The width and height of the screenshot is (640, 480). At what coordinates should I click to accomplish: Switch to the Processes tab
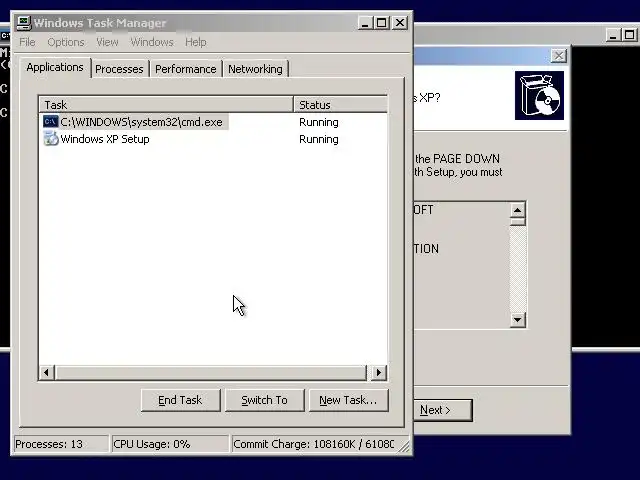119,69
